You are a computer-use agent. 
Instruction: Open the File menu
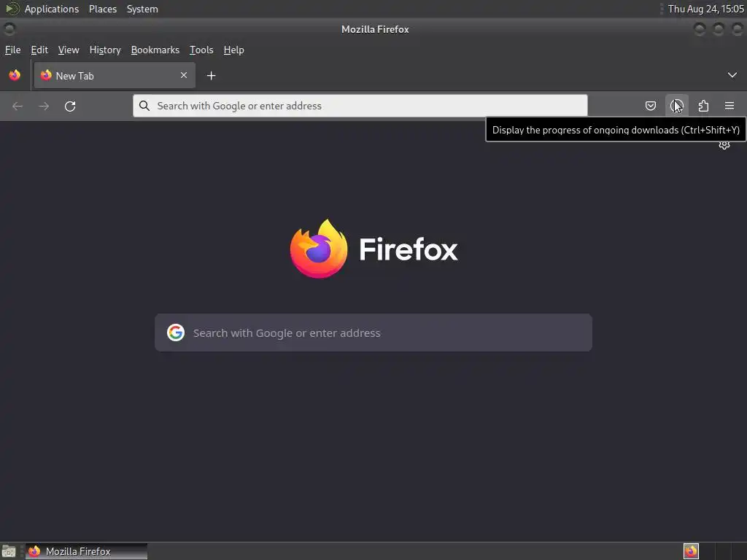13,50
